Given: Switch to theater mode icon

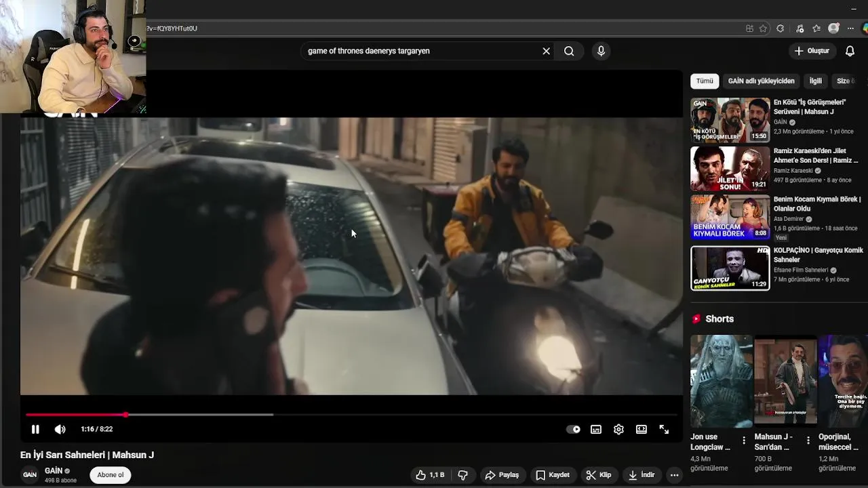Looking at the screenshot, I should pyautogui.click(x=642, y=429).
